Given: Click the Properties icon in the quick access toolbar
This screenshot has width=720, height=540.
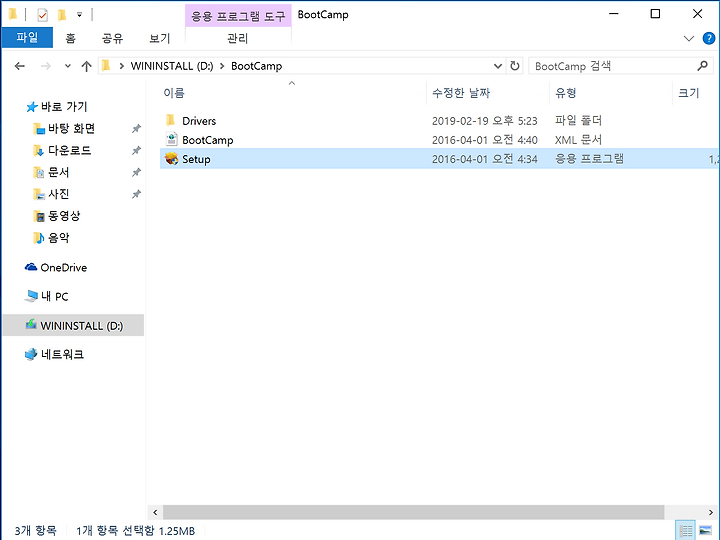Looking at the screenshot, I should pyautogui.click(x=42, y=15).
